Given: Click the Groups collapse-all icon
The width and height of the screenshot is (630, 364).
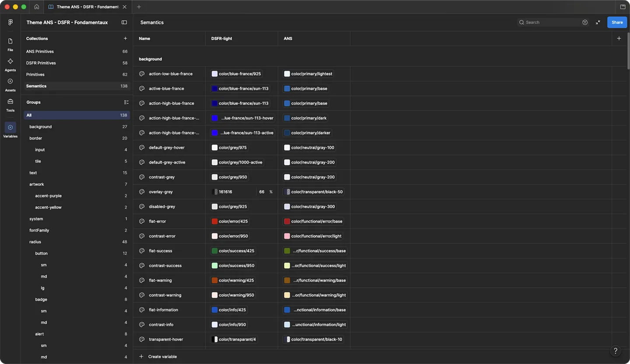Looking at the screenshot, I should click(x=126, y=102).
